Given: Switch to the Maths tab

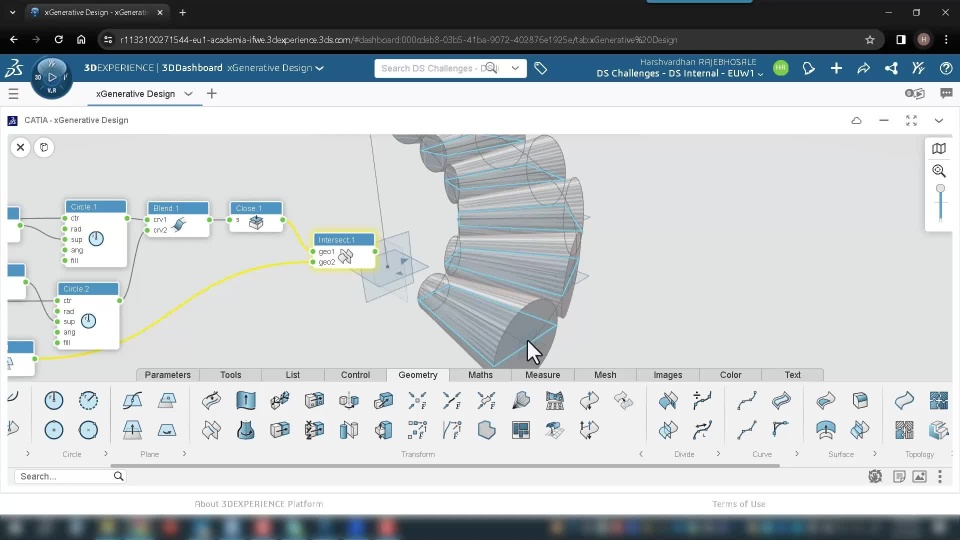Looking at the screenshot, I should pos(481,375).
